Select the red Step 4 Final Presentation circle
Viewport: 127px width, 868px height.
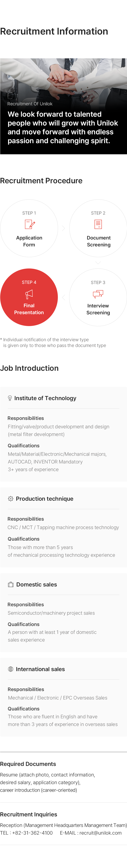tap(29, 297)
